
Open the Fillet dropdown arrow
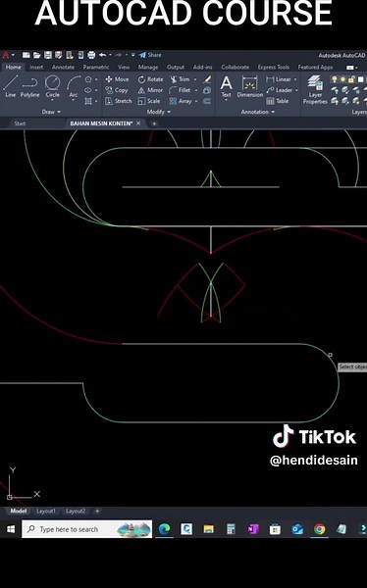coord(196,90)
